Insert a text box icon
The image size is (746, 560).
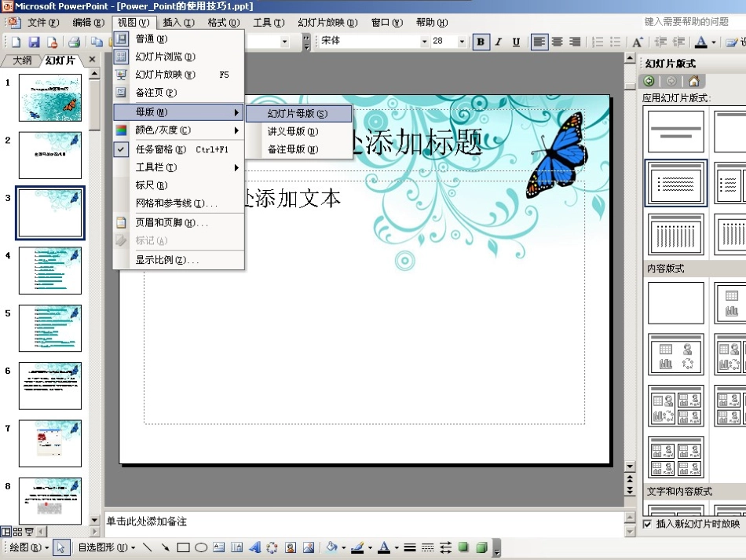(219, 547)
